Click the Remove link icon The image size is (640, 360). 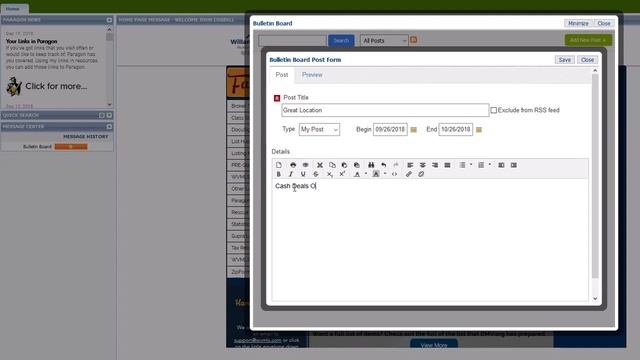pos(421,174)
